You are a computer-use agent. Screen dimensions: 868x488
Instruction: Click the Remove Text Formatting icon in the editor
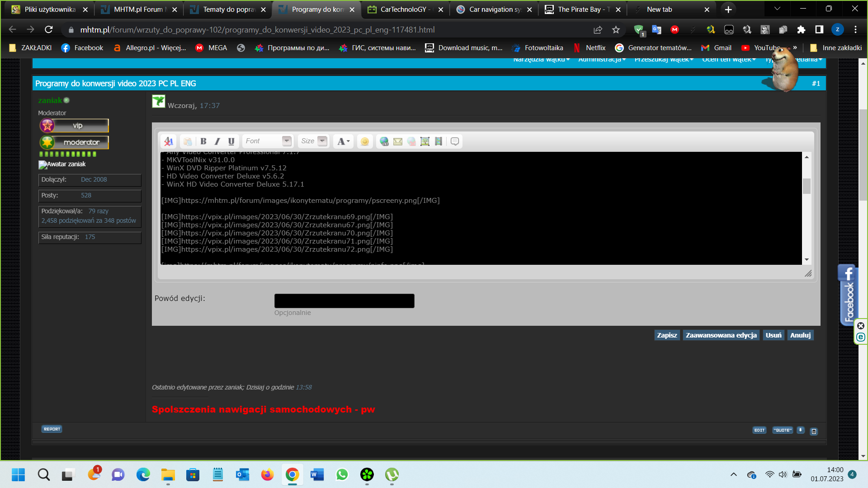169,141
